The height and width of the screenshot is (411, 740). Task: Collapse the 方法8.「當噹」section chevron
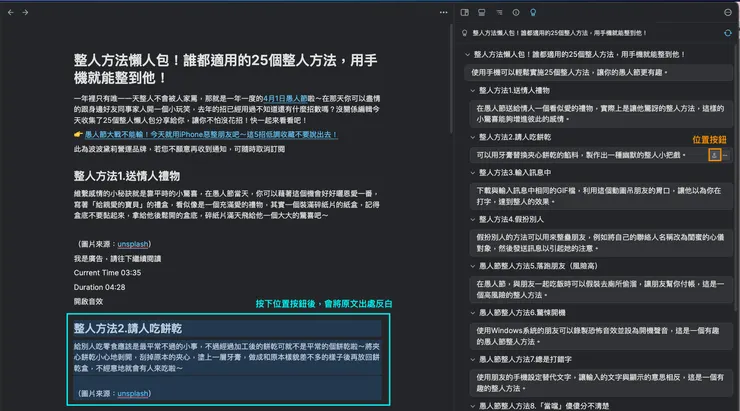pyautogui.click(x=472, y=405)
